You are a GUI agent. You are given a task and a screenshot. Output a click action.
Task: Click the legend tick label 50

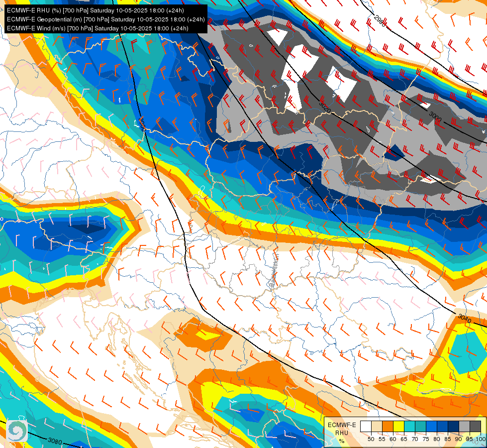(x=371, y=439)
